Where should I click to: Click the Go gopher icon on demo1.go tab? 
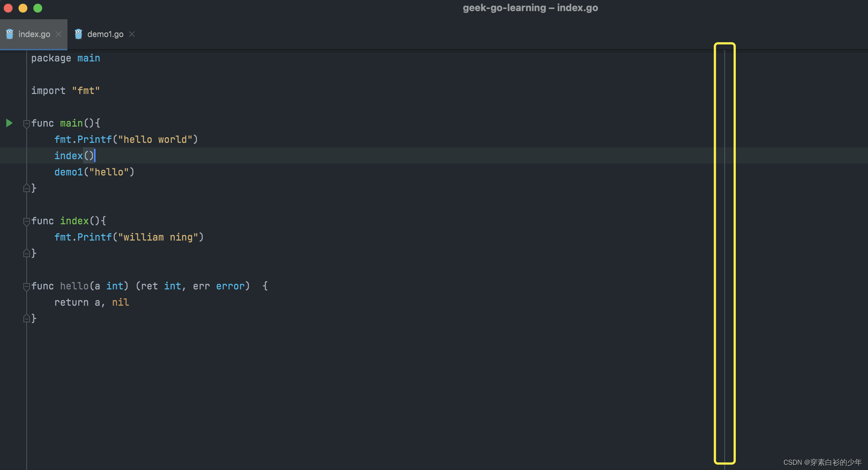(79, 34)
